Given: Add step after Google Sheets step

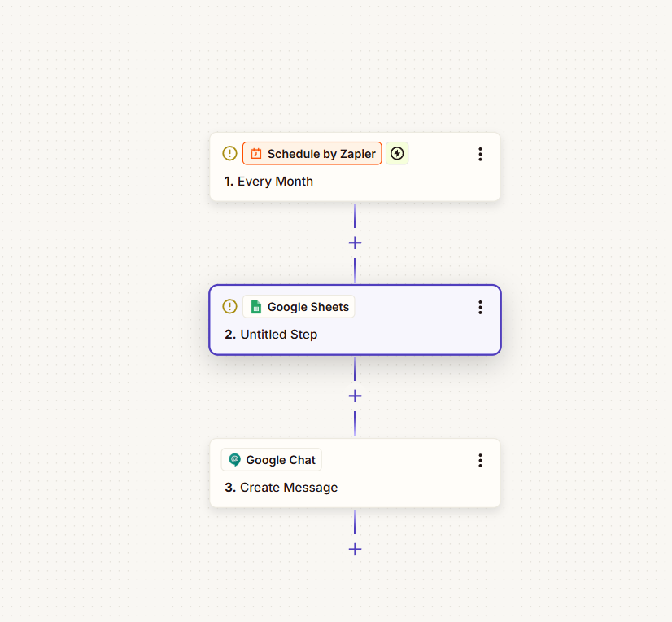Looking at the screenshot, I should pyautogui.click(x=355, y=396).
